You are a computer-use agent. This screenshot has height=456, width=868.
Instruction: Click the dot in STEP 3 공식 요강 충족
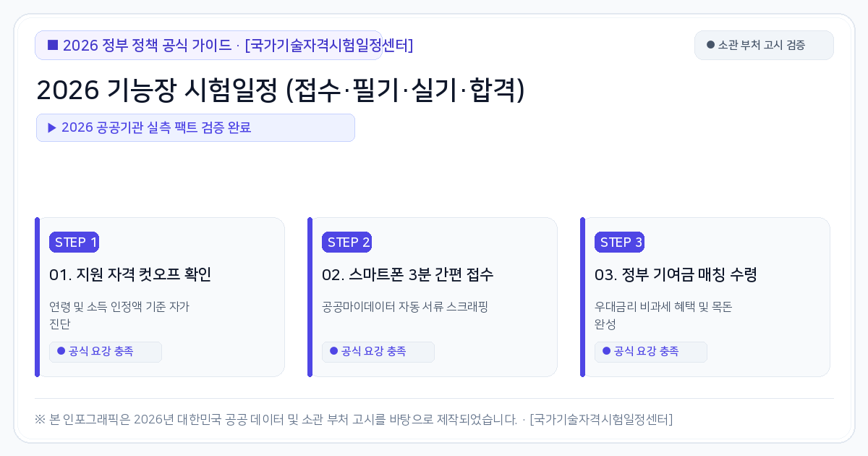click(606, 351)
